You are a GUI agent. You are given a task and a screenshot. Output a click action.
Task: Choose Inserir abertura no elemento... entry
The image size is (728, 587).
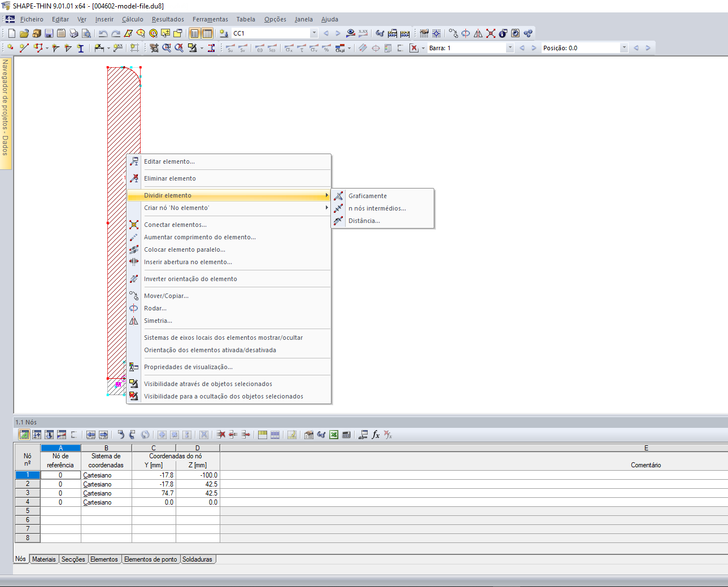tap(229, 262)
